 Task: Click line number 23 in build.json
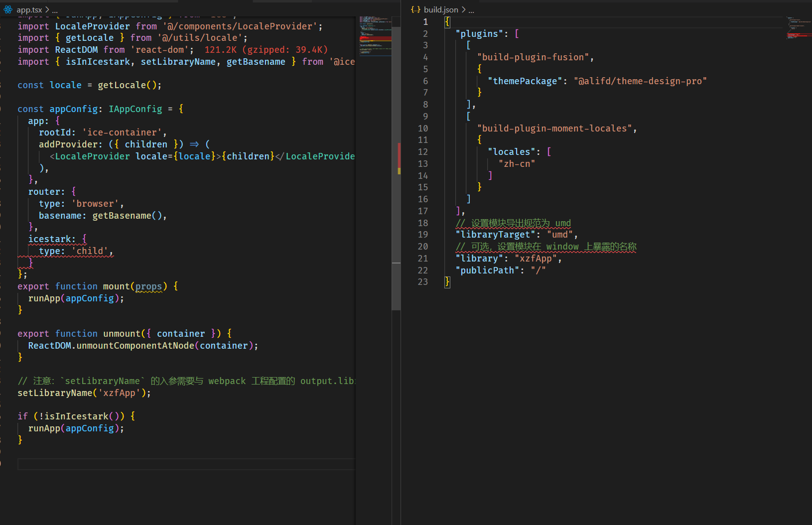[x=422, y=282]
